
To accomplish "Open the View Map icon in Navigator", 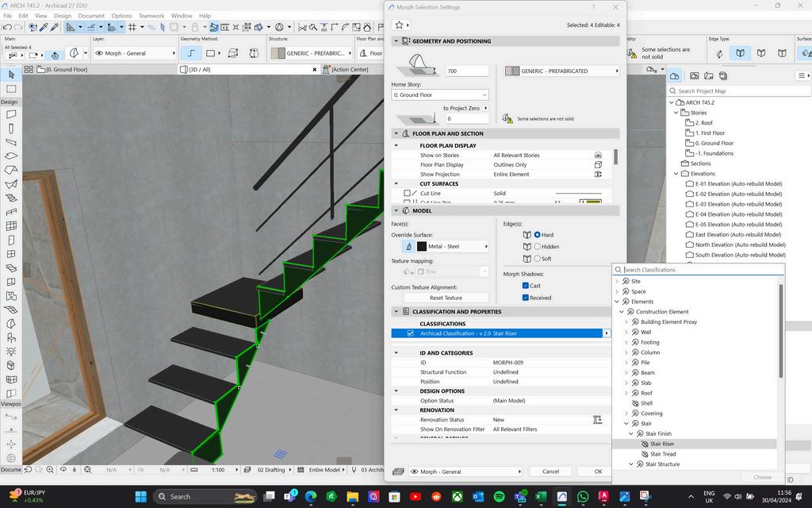I will coord(695,75).
